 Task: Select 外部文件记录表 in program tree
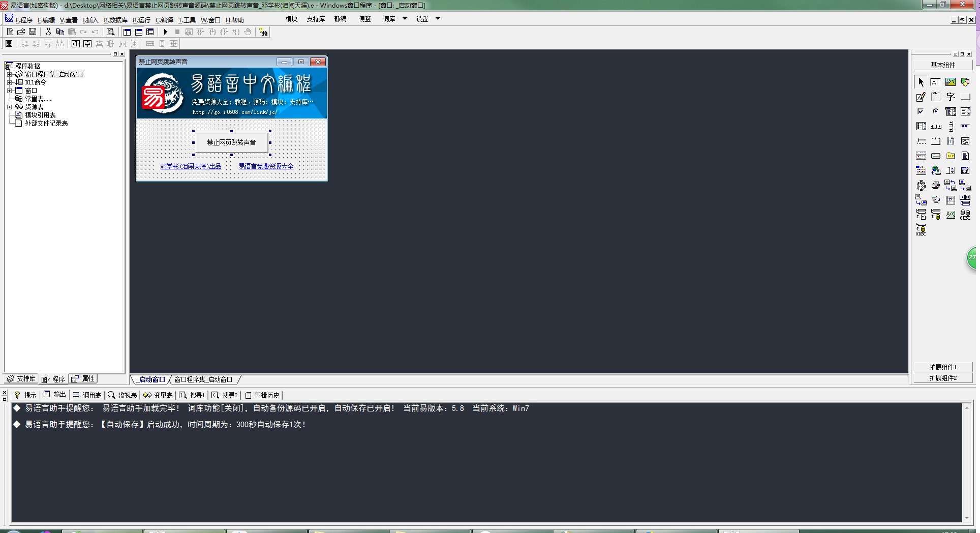coord(46,123)
